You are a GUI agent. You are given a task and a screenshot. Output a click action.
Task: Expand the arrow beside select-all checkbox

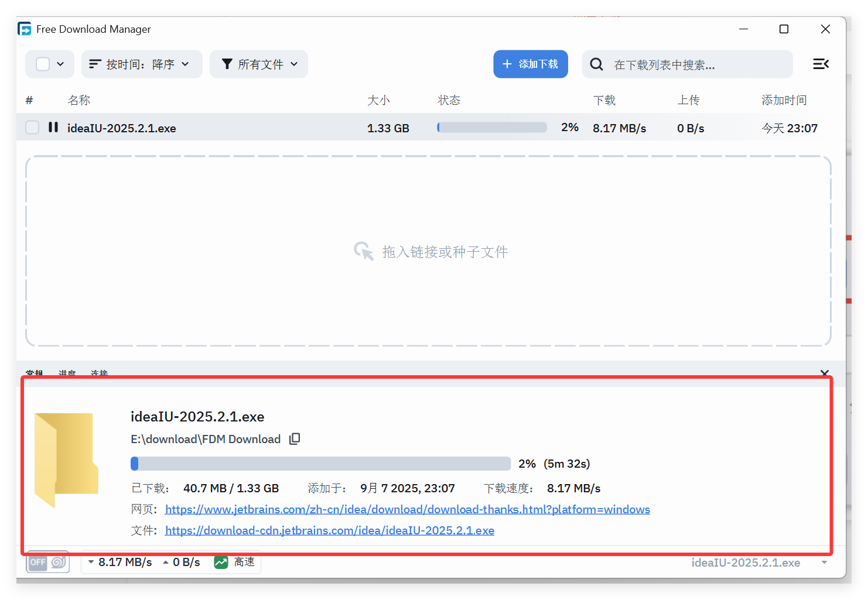point(60,64)
